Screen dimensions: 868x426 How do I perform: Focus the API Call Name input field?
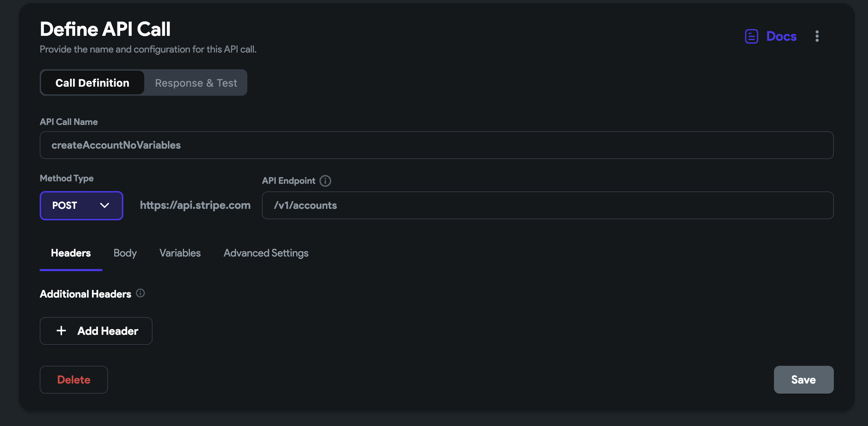(x=436, y=145)
